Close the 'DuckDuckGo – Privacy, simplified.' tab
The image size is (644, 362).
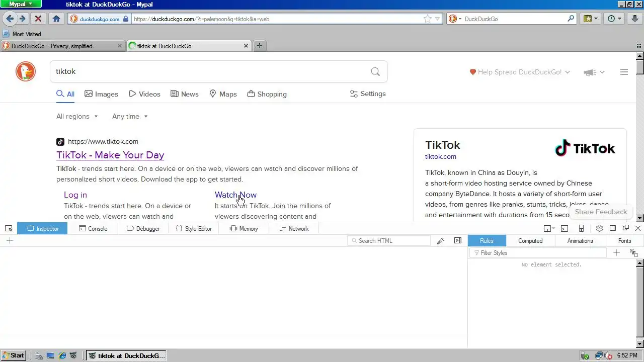point(120,46)
